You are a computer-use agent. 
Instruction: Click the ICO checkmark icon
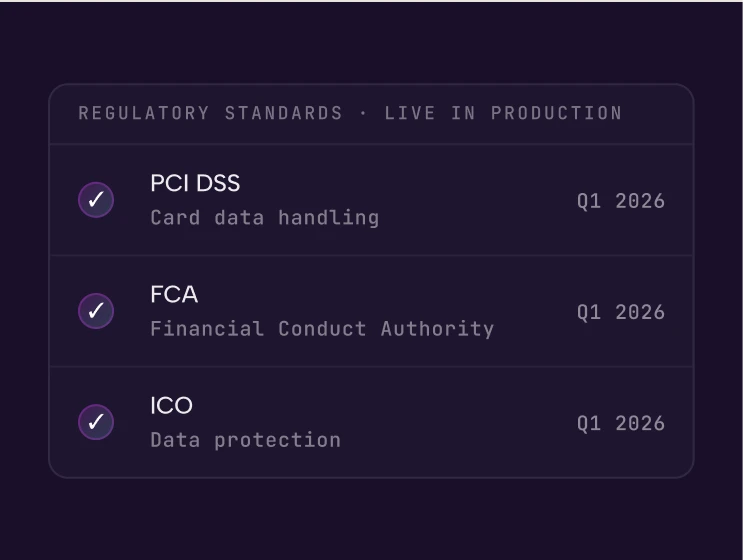pyautogui.click(x=96, y=422)
